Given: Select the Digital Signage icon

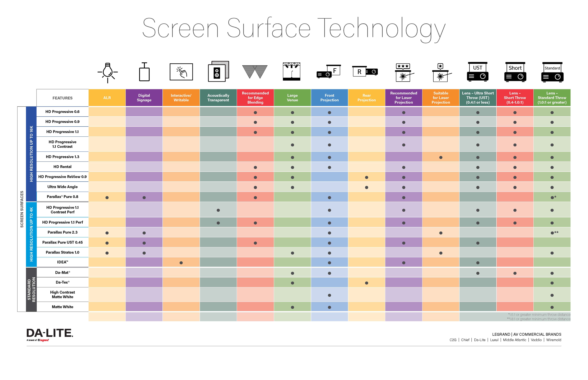Looking at the screenshot, I should coord(144,75).
